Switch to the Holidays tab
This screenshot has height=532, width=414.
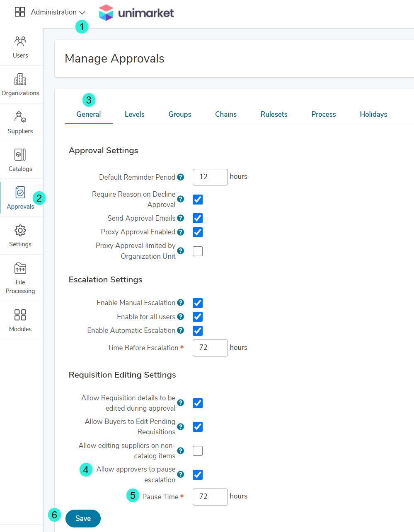pos(373,114)
